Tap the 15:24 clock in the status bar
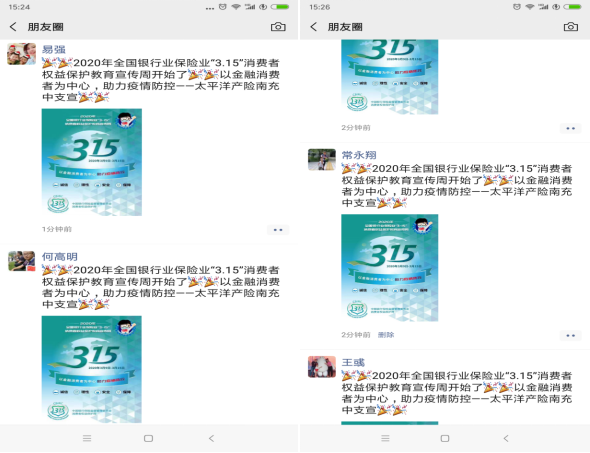 coord(19,7)
